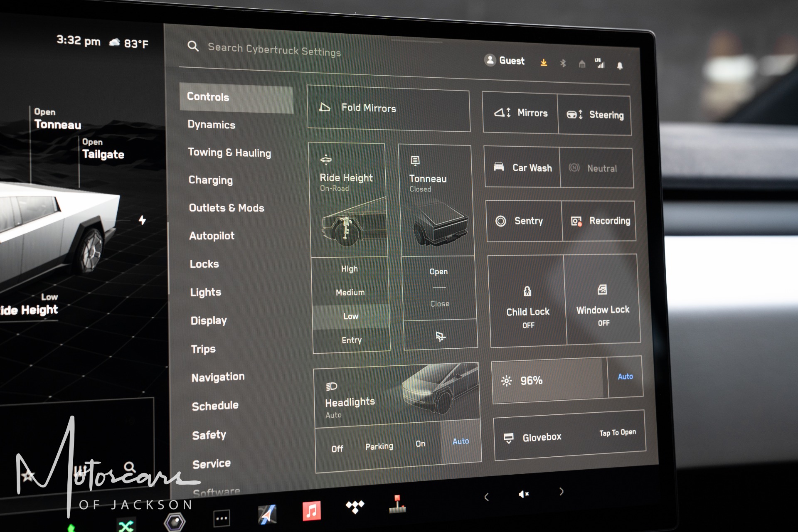Screen dimensions: 798x532
Task: Tap the charging bolt on the truck
Action: click(142, 220)
